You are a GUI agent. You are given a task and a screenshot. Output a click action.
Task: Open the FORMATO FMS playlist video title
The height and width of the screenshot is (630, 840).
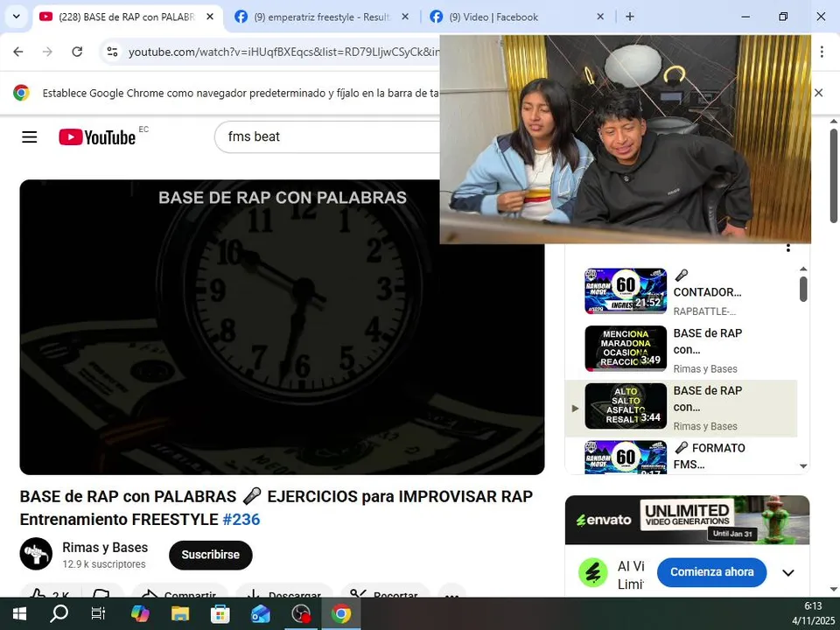[x=710, y=456]
